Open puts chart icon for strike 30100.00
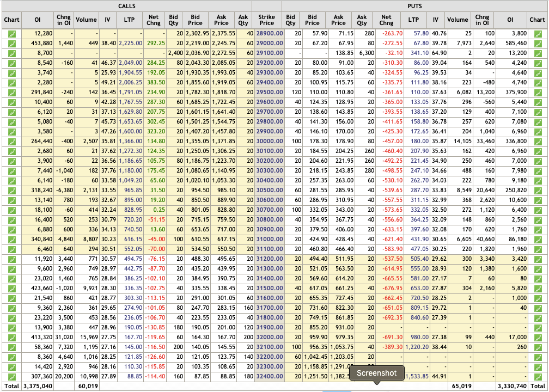 point(538,151)
